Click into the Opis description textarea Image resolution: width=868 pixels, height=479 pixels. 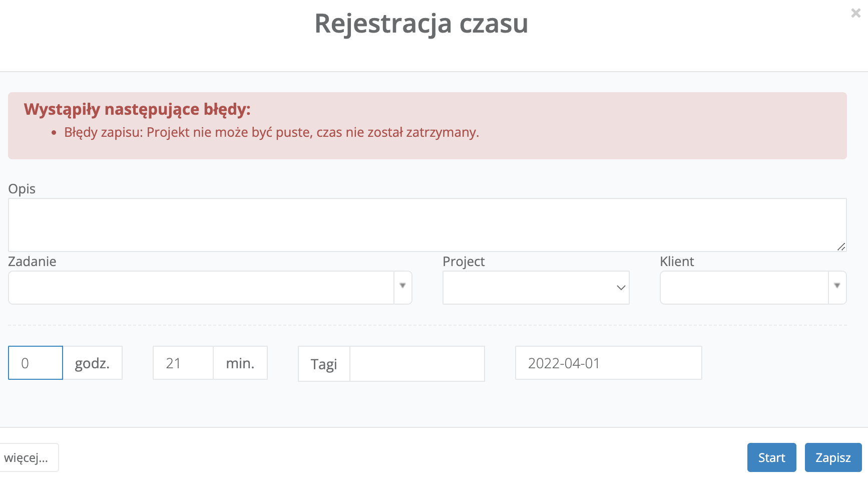tap(426, 224)
